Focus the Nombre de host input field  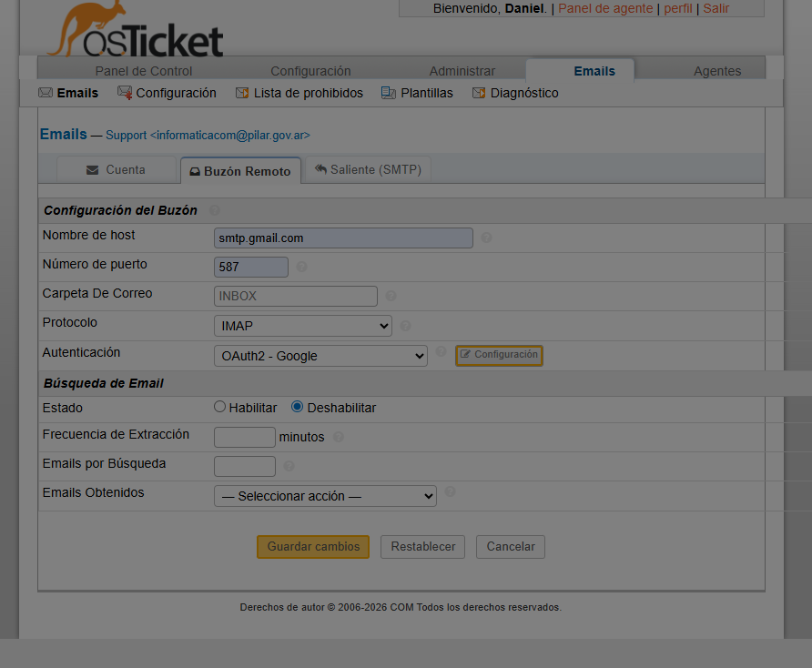343,238
